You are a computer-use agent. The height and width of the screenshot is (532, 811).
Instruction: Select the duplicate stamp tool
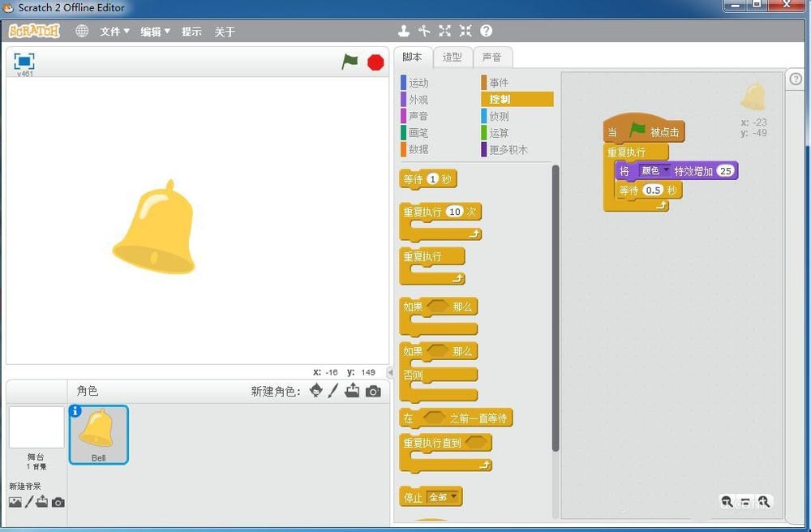[405, 31]
